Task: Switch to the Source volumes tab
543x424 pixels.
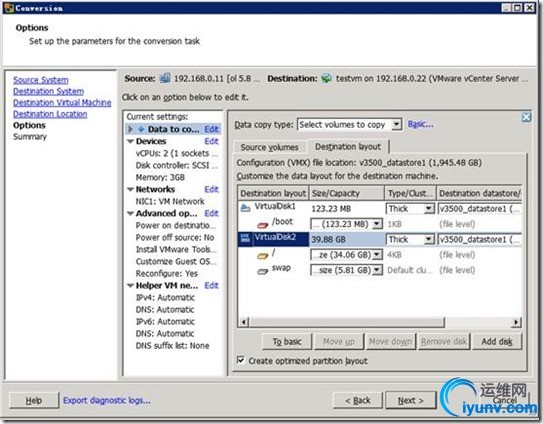Action: tap(269, 147)
